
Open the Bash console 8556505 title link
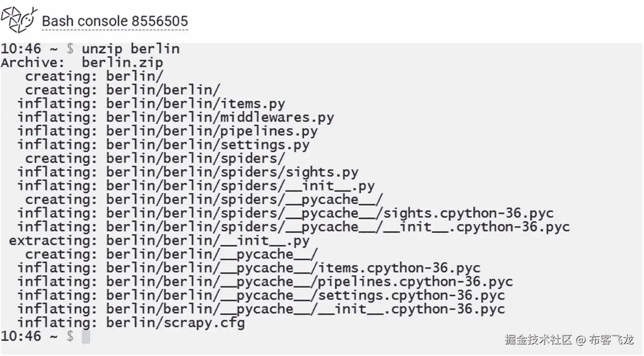click(115, 21)
